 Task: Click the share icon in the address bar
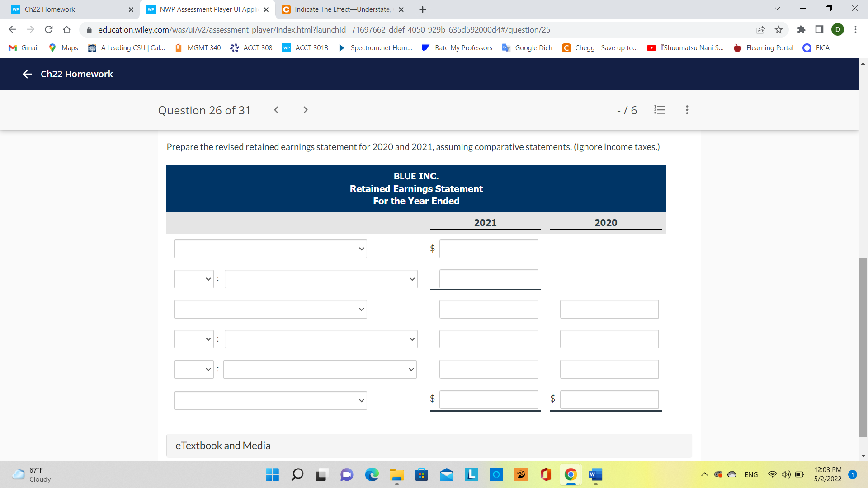(x=761, y=30)
